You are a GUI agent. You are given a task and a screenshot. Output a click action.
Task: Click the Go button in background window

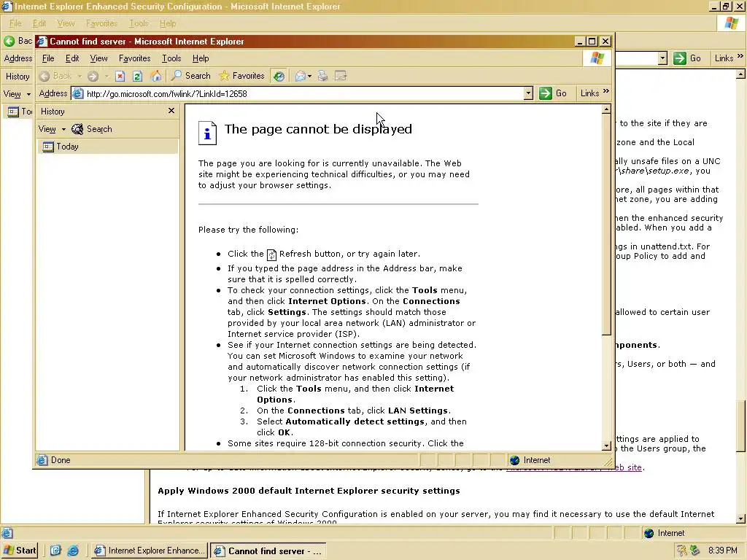click(687, 58)
